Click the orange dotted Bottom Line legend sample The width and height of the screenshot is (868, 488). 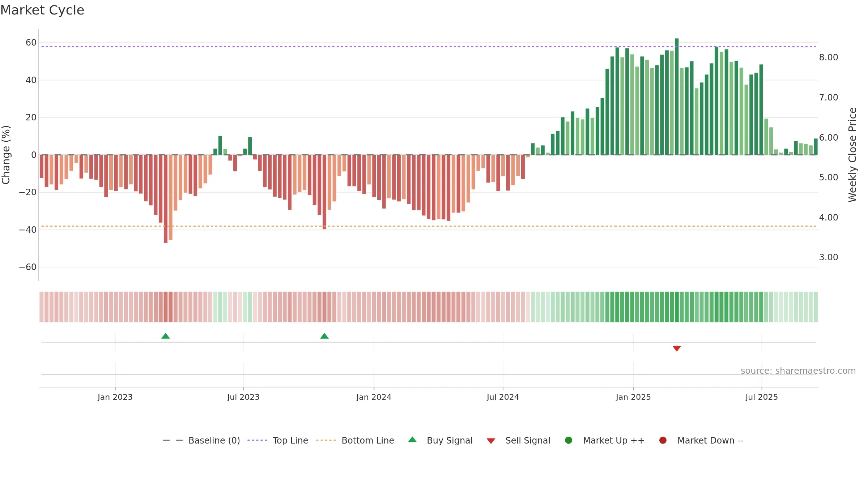pyautogui.click(x=326, y=440)
